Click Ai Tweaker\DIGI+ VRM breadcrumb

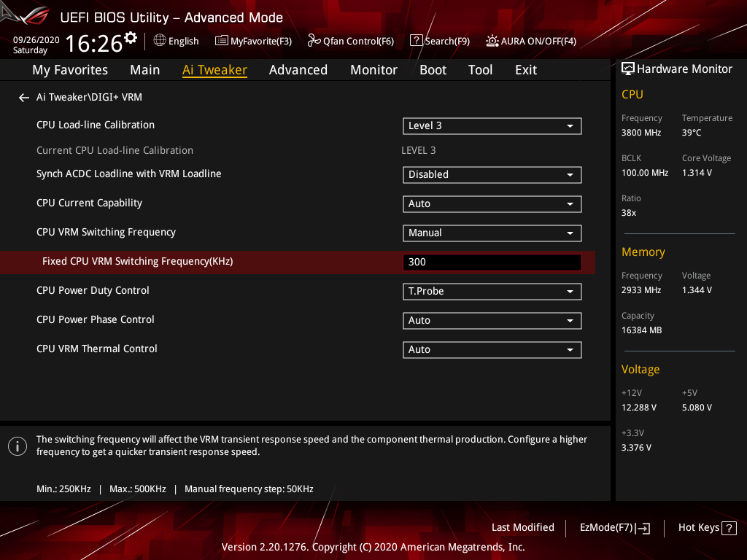(x=89, y=97)
